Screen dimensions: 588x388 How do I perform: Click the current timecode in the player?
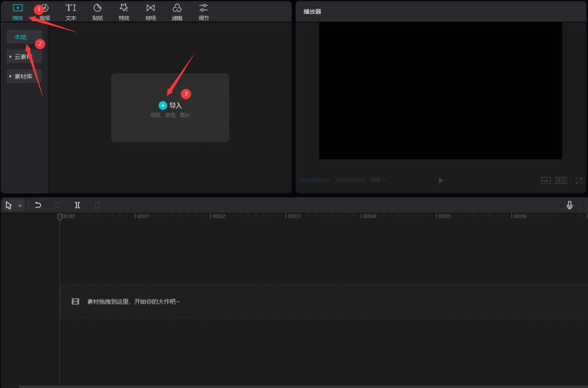314,180
